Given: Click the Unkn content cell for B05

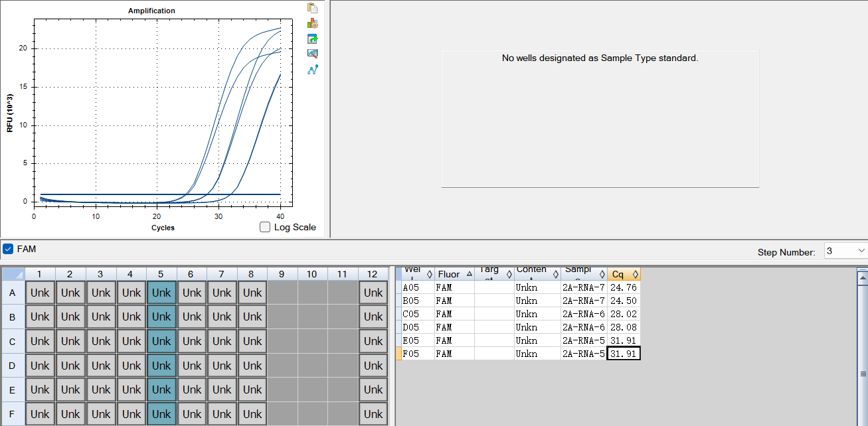Looking at the screenshot, I should click(537, 301).
